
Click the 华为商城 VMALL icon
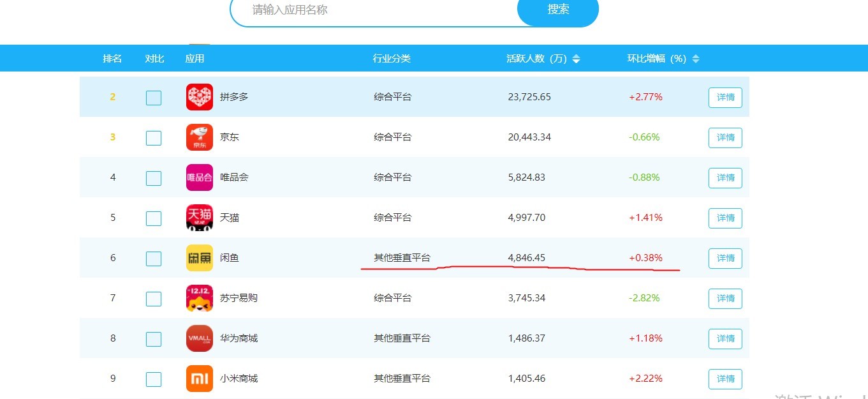(x=200, y=338)
